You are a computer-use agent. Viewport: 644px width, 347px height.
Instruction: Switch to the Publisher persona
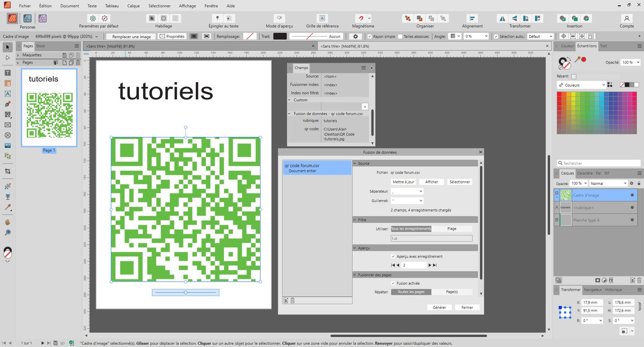[13, 19]
